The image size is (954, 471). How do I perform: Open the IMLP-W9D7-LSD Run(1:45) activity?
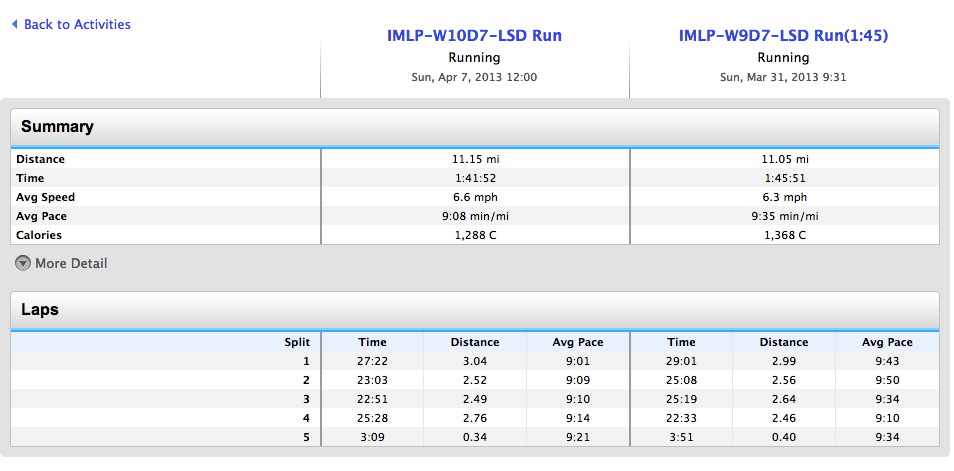783,36
